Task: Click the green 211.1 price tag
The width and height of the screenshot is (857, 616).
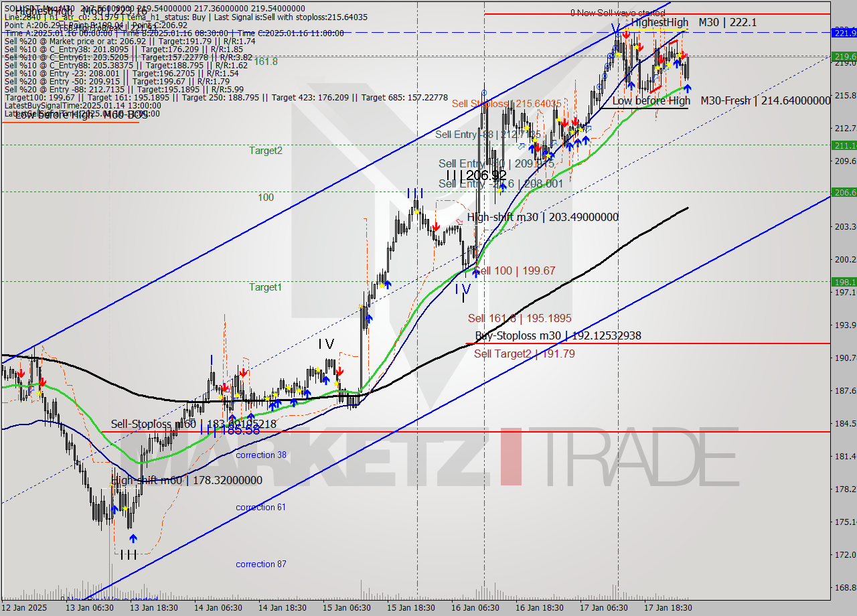Action: [844, 145]
